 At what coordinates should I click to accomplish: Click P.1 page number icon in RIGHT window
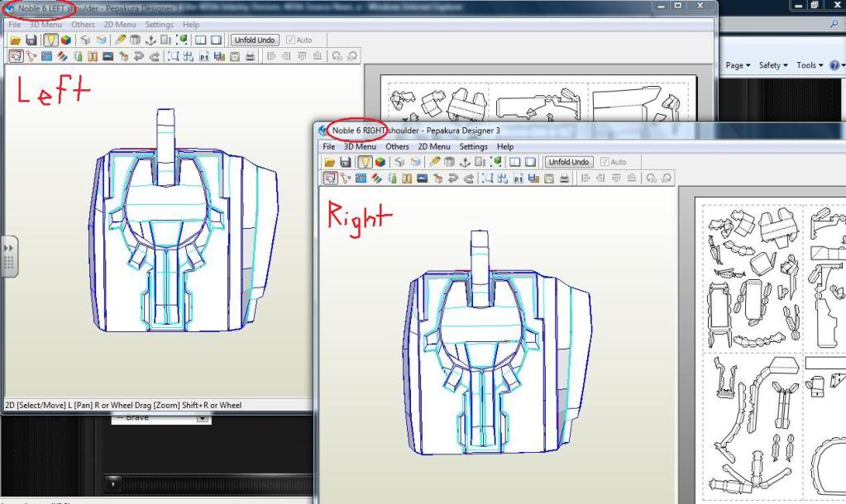click(518, 178)
